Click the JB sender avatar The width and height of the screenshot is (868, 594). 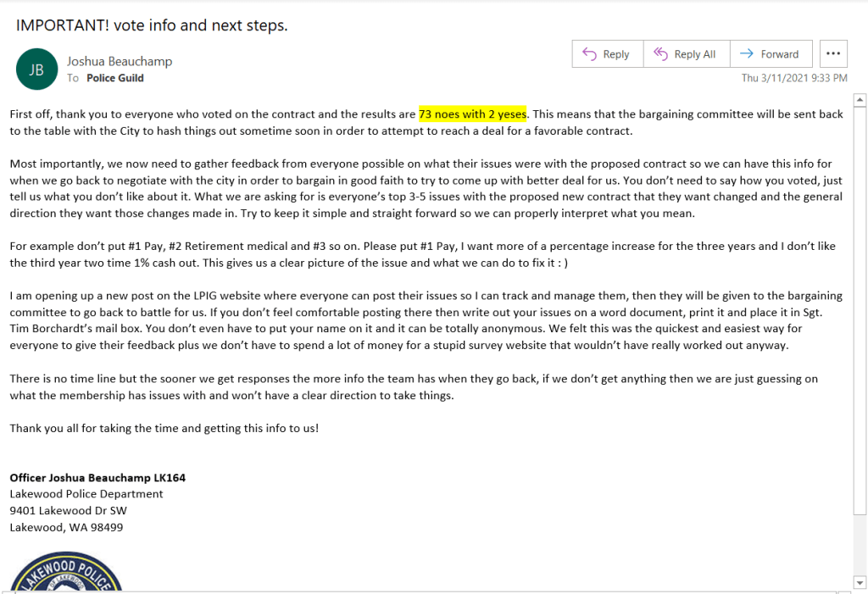(x=36, y=69)
